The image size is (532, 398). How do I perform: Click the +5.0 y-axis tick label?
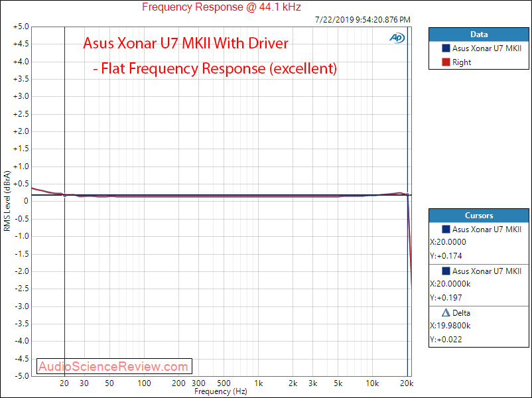[21, 27]
